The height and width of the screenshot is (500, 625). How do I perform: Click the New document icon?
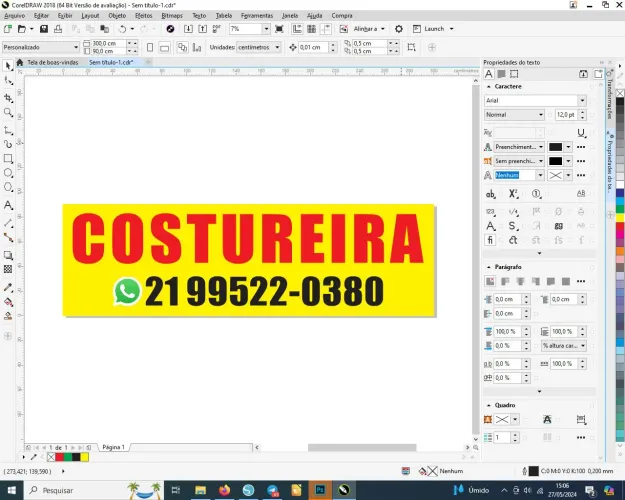[8, 29]
